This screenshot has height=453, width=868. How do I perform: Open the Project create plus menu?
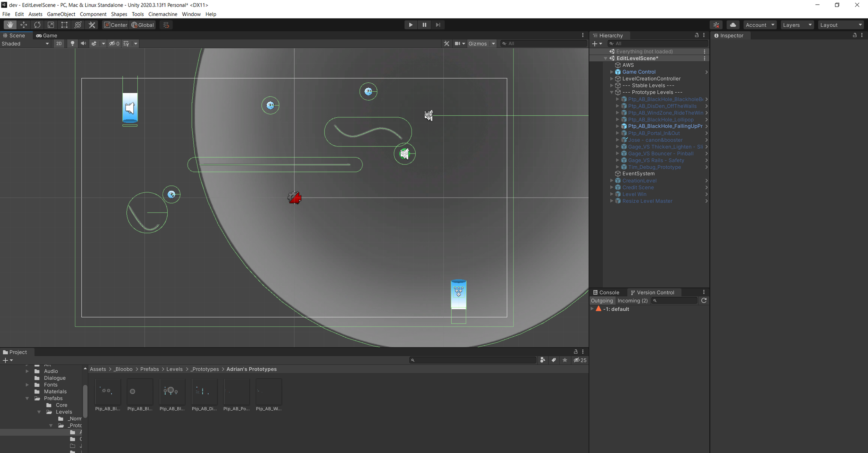click(x=8, y=360)
